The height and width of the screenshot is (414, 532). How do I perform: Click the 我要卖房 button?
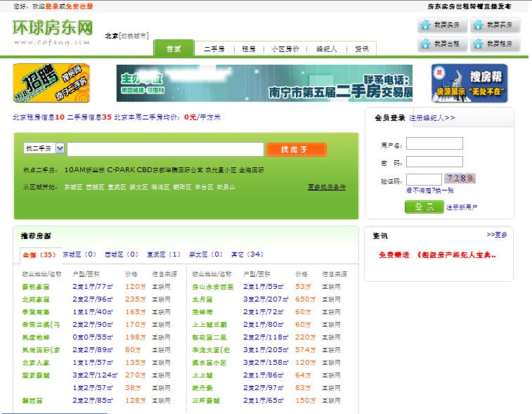coord(443,25)
